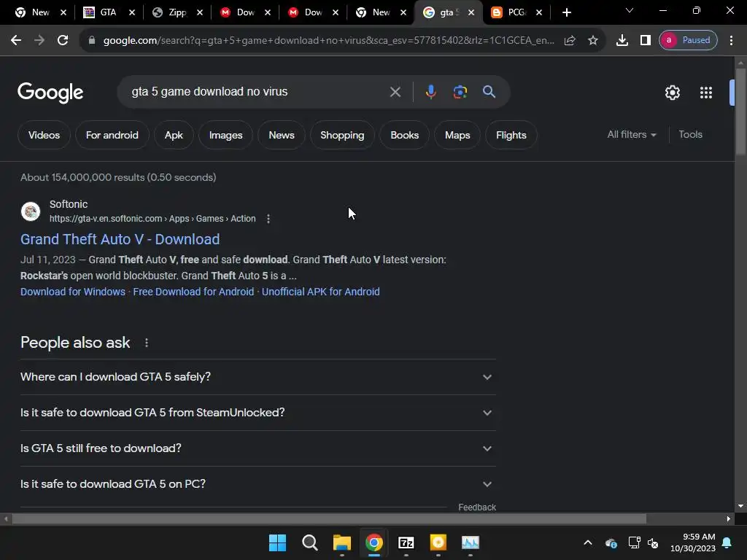This screenshot has width=747, height=560.
Task: Open 7-Zip from the taskbar
Action: (406, 542)
